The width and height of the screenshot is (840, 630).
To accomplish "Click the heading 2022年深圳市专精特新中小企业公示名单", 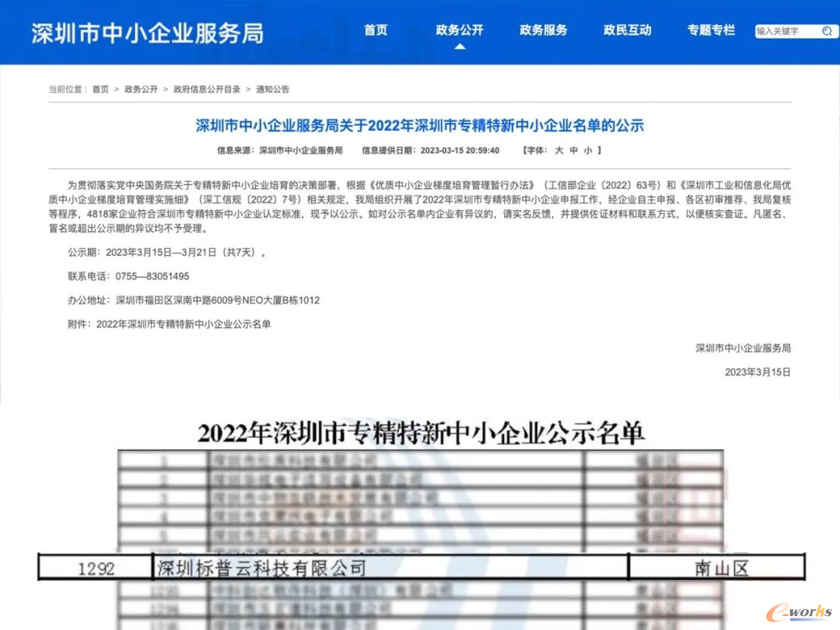I will pyautogui.click(x=421, y=433).
